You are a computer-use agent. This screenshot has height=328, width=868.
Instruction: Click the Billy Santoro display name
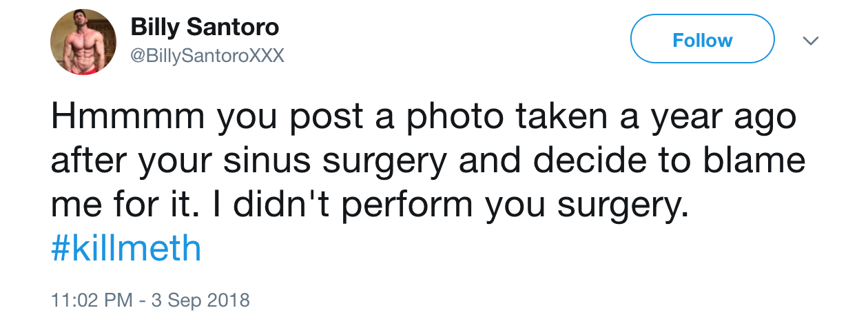click(x=205, y=28)
